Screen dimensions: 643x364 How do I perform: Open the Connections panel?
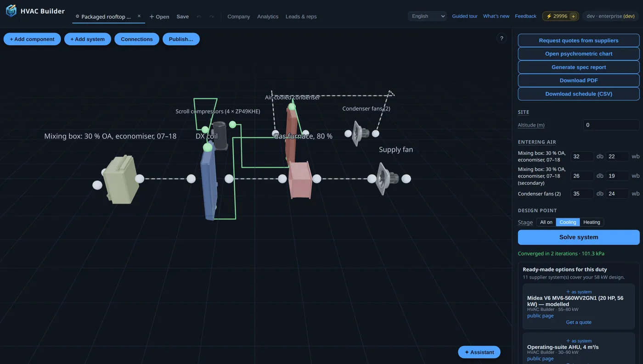coord(137,39)
